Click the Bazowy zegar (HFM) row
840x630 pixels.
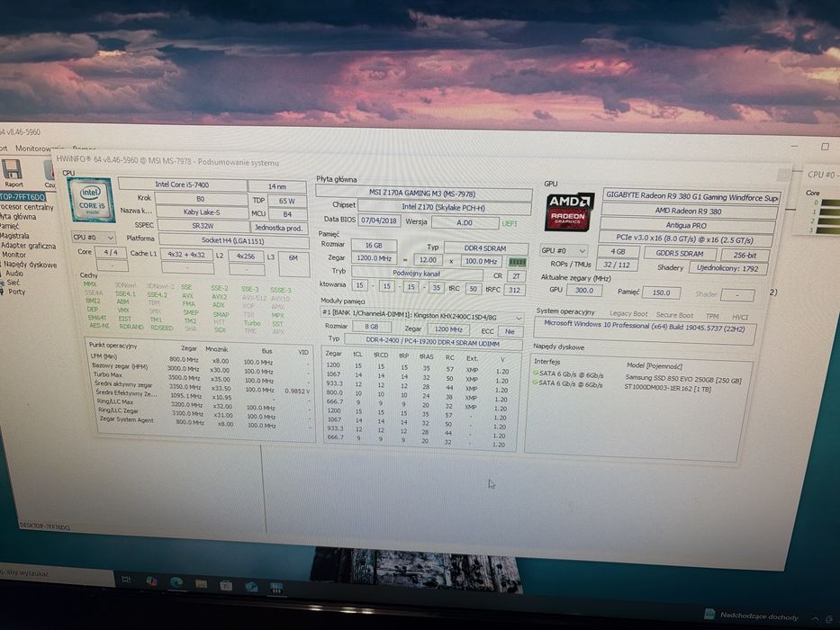202,367
